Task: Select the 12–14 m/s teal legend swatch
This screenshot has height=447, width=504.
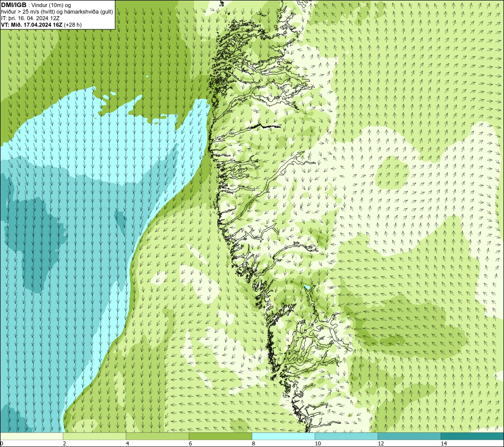Action: click(409, 436)
